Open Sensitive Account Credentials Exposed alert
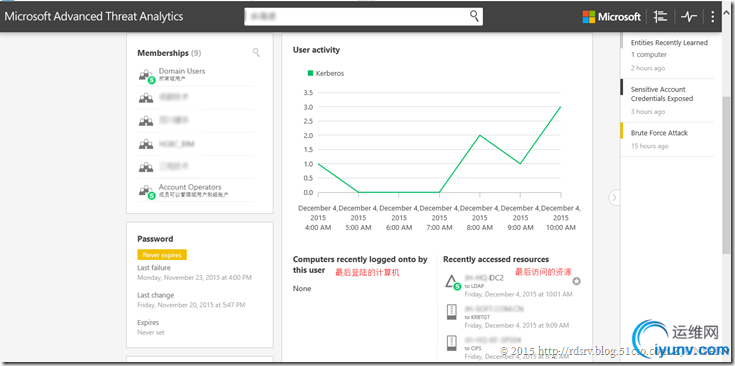735x366 pixels. [667, 100]
